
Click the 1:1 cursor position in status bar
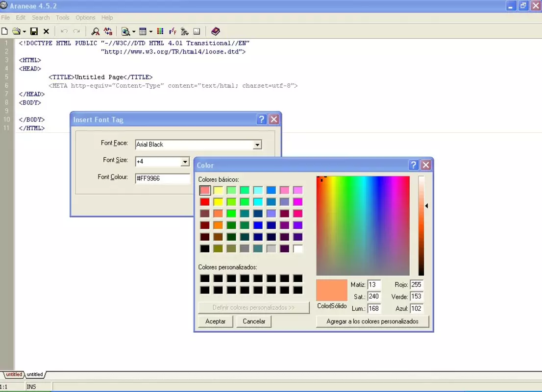point(4,387)
